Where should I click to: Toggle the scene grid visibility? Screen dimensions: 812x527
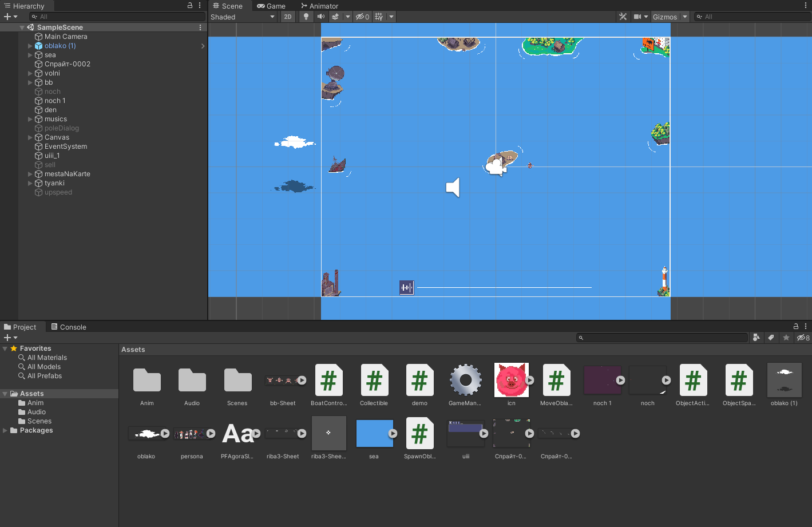pos(379,17)
